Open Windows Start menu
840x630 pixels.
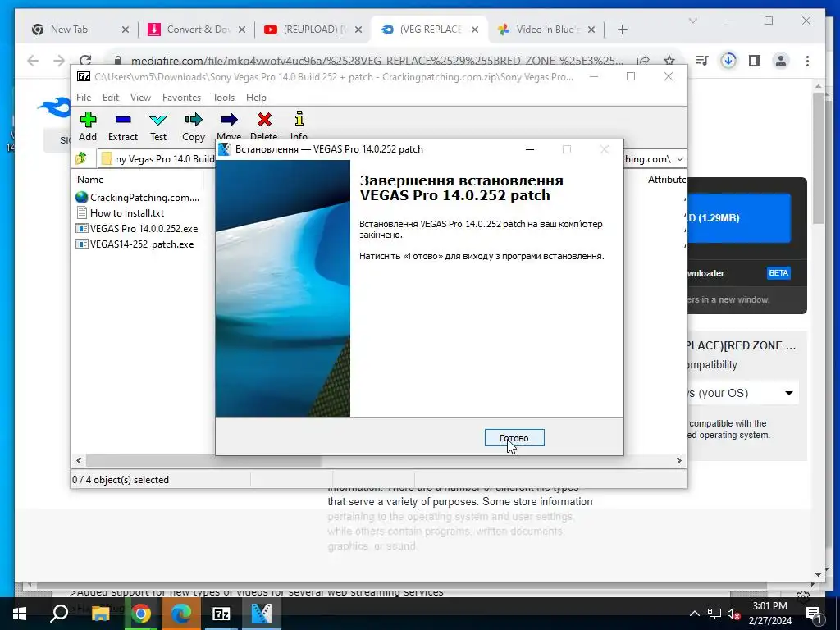click(20, 614)
